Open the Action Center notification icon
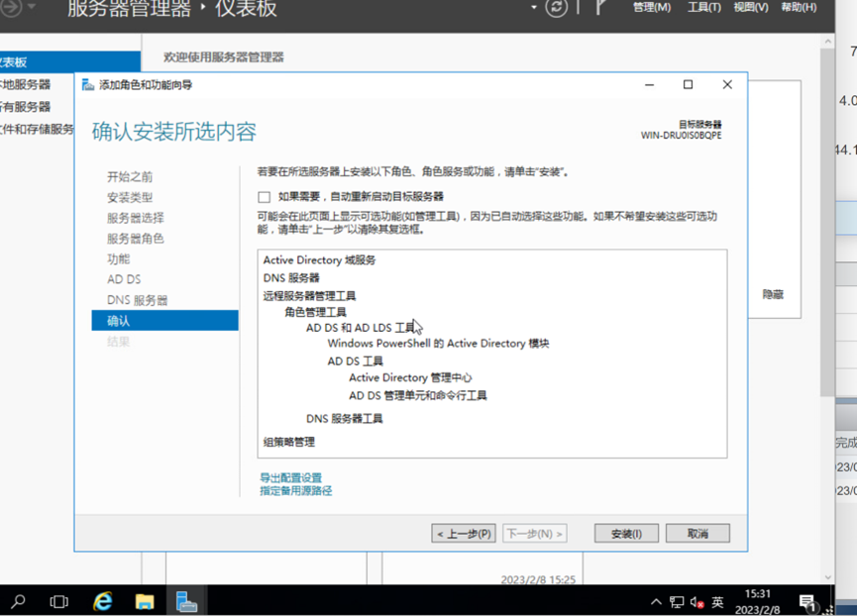 coord(807,602)
